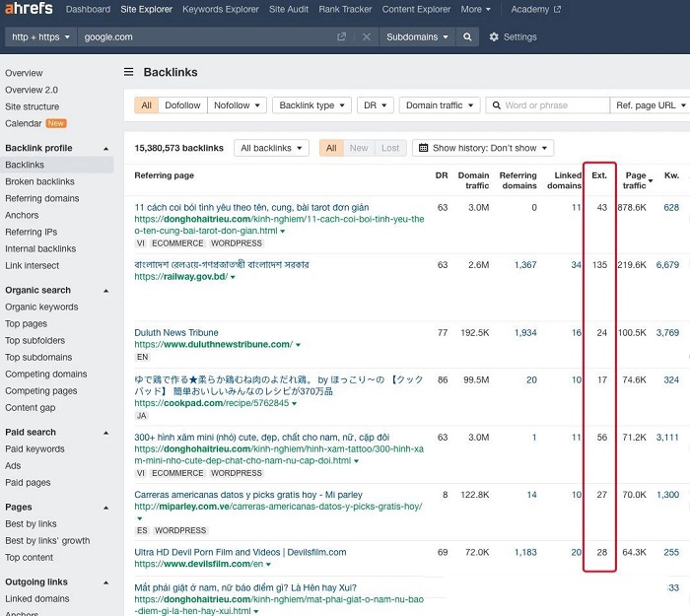Select the Lost backlinks toggle
Viewport: 690px width, 616px height.
point(390,148)
